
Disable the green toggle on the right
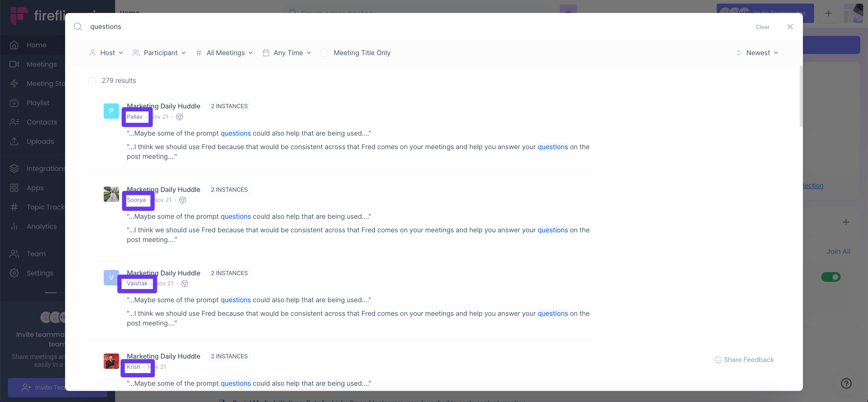tap(831, 277)
